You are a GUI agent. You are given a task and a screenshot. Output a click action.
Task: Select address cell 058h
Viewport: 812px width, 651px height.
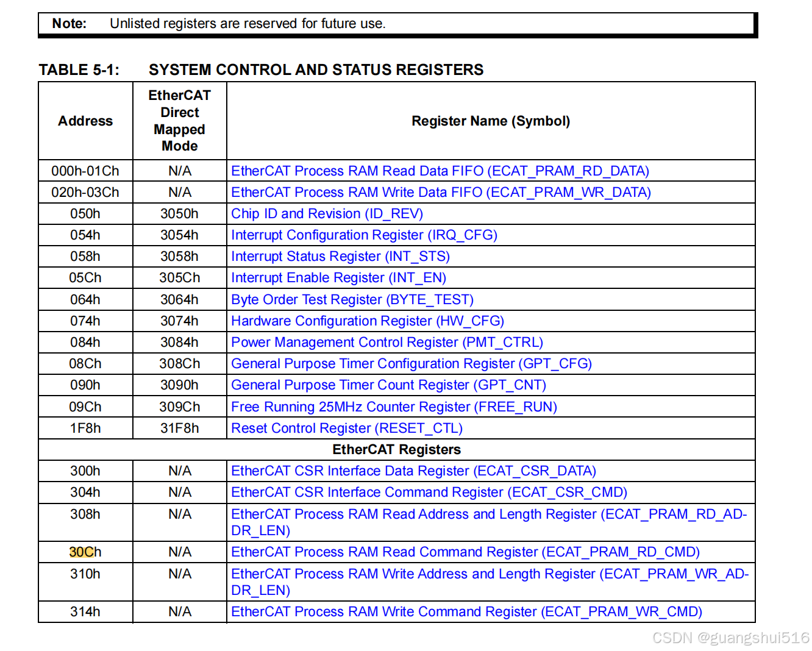[85, 256]
